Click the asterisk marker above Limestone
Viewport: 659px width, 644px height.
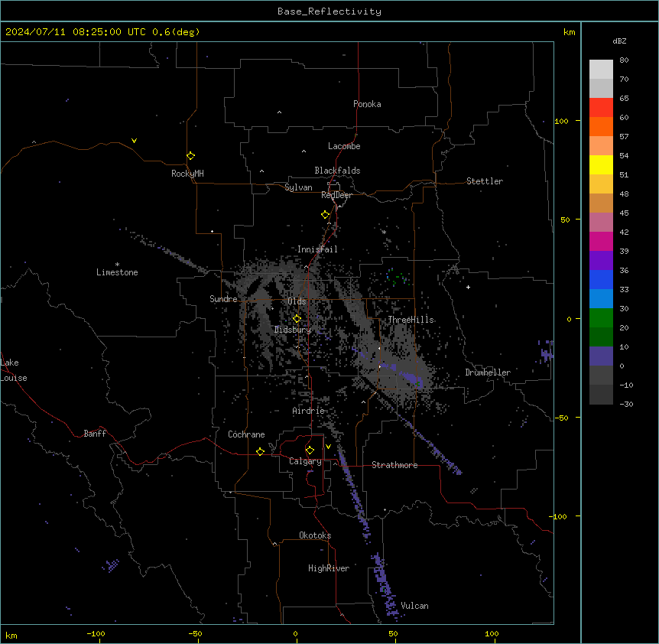(x=117, y=264)
